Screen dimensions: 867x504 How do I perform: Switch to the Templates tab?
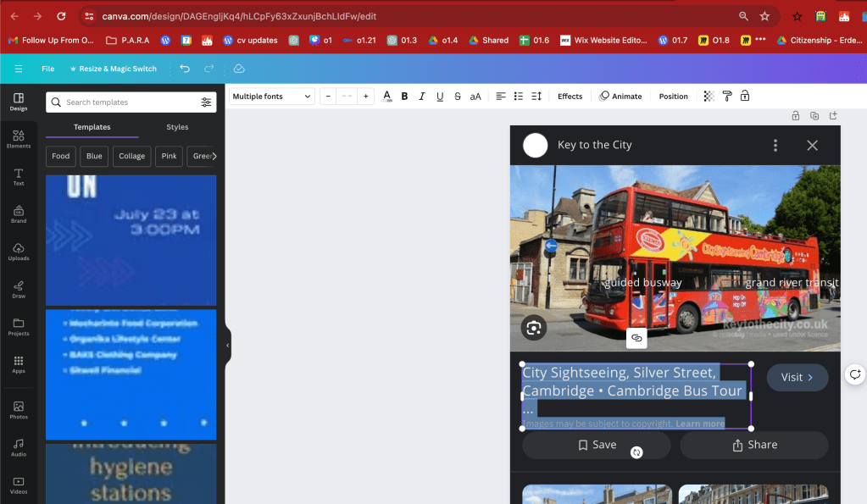pyautogui.click(x=92, y=127)
